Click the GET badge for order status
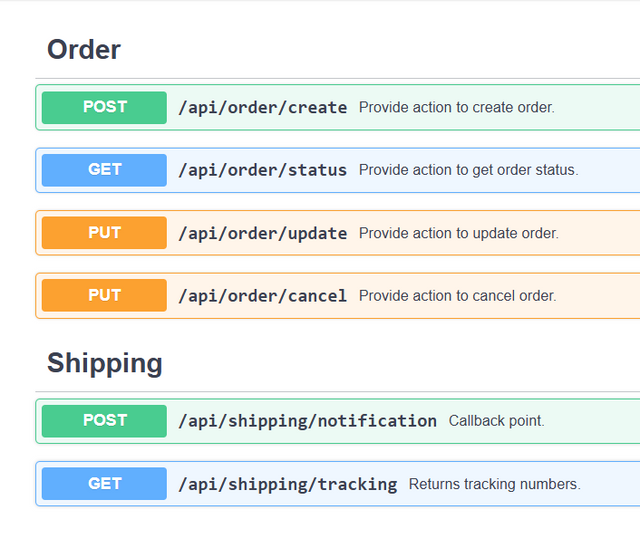640x548 pixels. point(104,170)
